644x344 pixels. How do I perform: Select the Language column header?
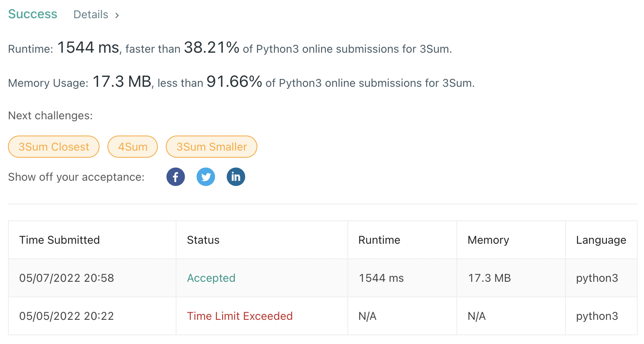(x=601, y=240)
